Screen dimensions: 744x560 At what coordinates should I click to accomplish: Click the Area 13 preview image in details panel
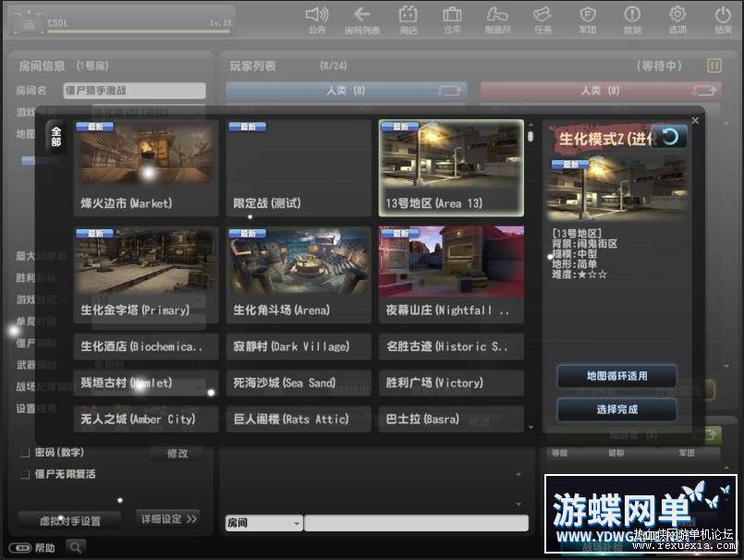point(616,189)
